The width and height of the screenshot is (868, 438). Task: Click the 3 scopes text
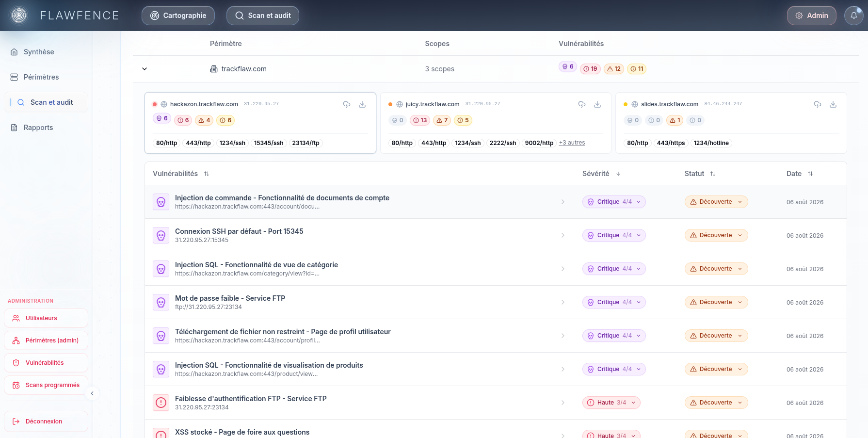(x=439, y=69)
